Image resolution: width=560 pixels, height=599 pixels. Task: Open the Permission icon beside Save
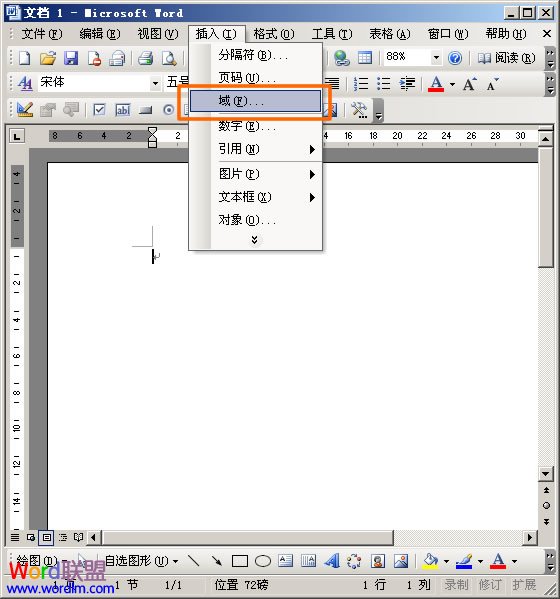point(94,58)
